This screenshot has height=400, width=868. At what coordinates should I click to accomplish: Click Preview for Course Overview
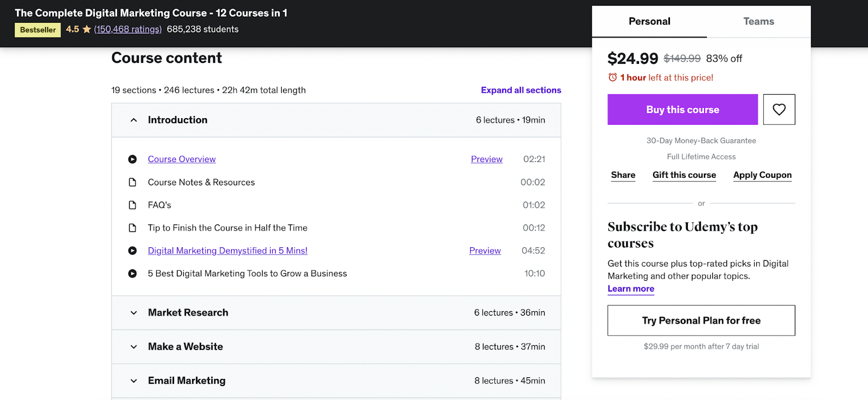[x=487, y=159]
